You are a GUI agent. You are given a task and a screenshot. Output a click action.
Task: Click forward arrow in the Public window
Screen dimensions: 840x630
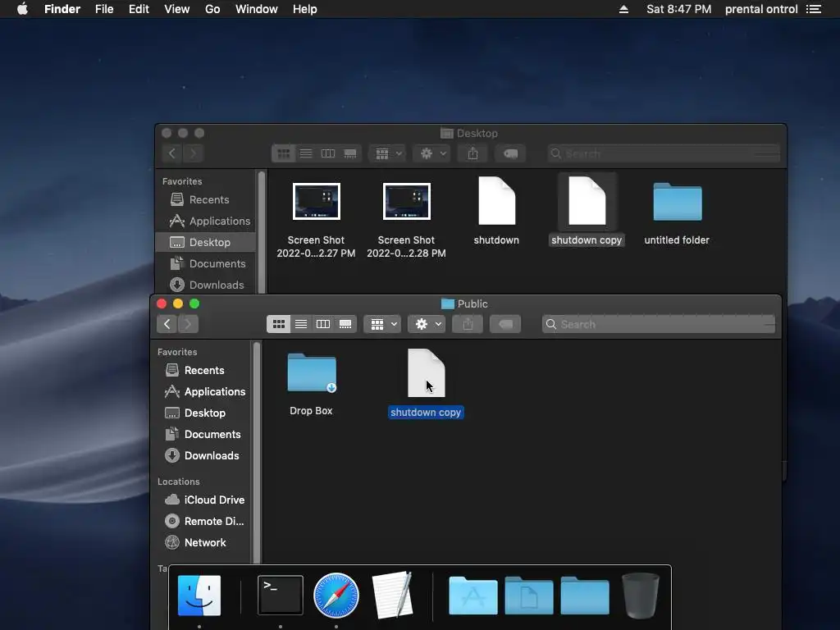click(x=188, y=324)
